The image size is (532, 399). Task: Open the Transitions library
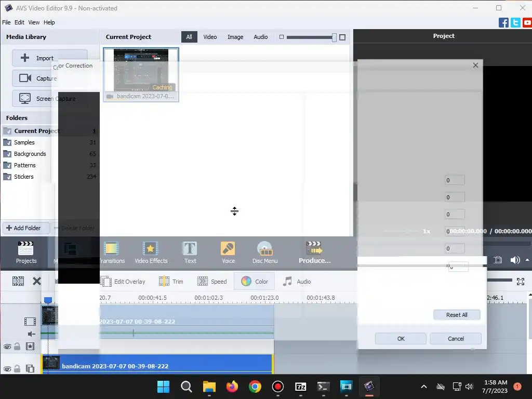tap(112, 253)
